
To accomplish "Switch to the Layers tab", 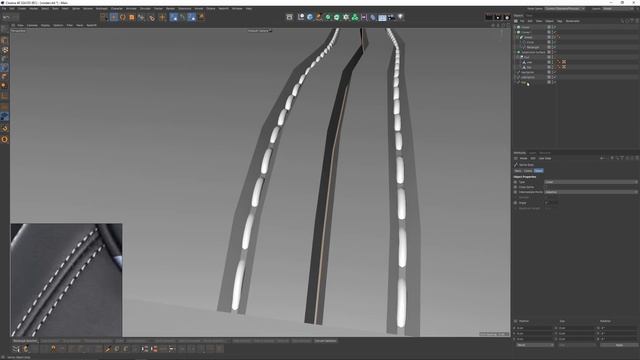I will (533, 153).
